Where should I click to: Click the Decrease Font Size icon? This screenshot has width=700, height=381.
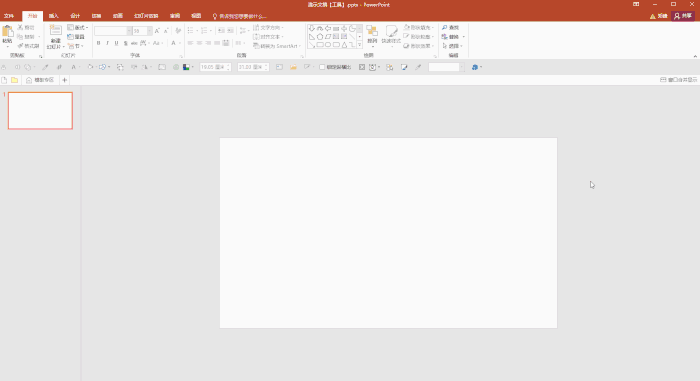coord(166,31)
